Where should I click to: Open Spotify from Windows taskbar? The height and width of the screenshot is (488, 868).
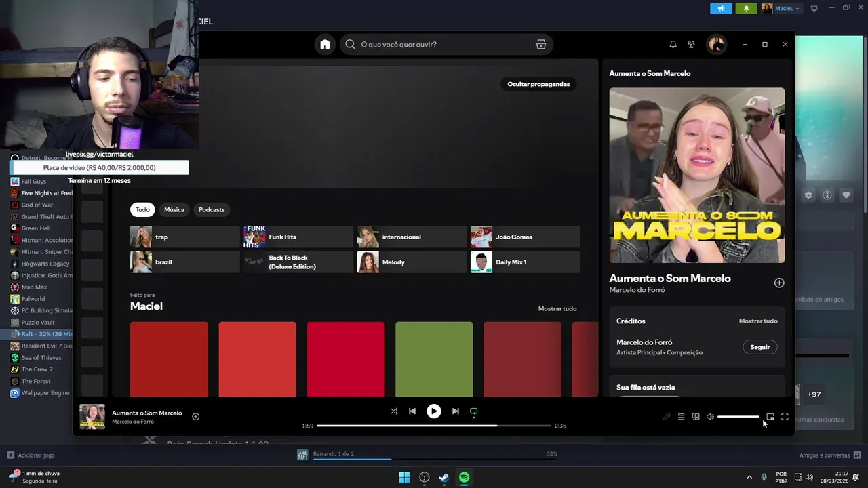(x=464, y=477)
